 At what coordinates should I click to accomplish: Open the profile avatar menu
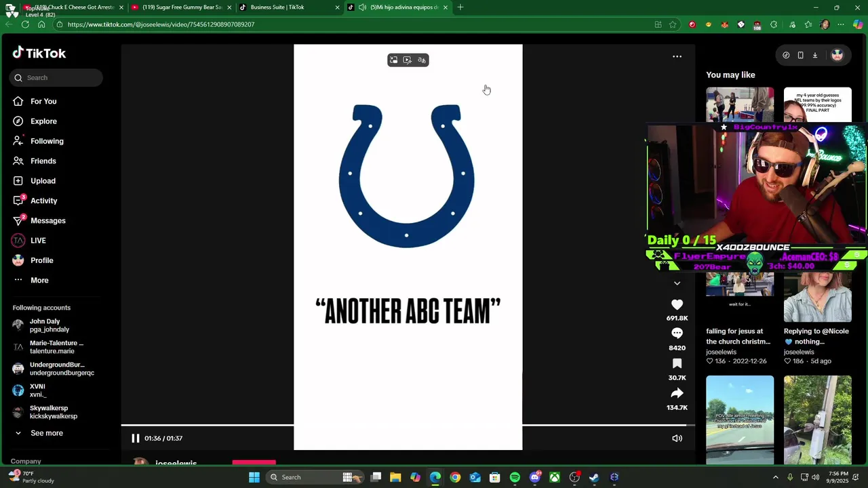tap(837, 56)
